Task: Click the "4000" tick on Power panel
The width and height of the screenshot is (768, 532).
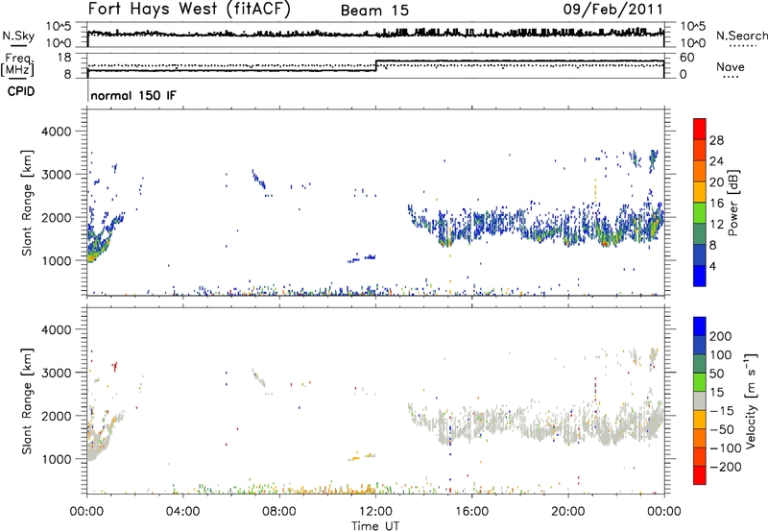Action: click(x=57, y=132)
